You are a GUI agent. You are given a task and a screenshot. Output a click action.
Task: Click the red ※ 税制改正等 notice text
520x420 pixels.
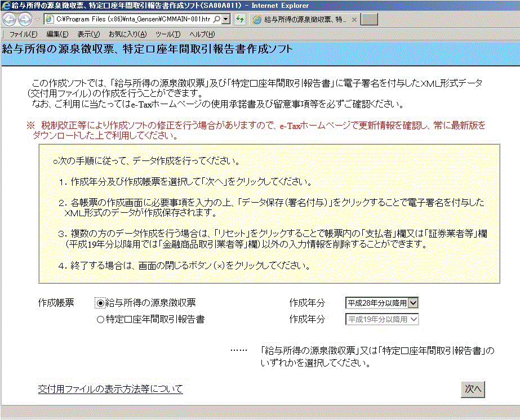coord(256,130)
